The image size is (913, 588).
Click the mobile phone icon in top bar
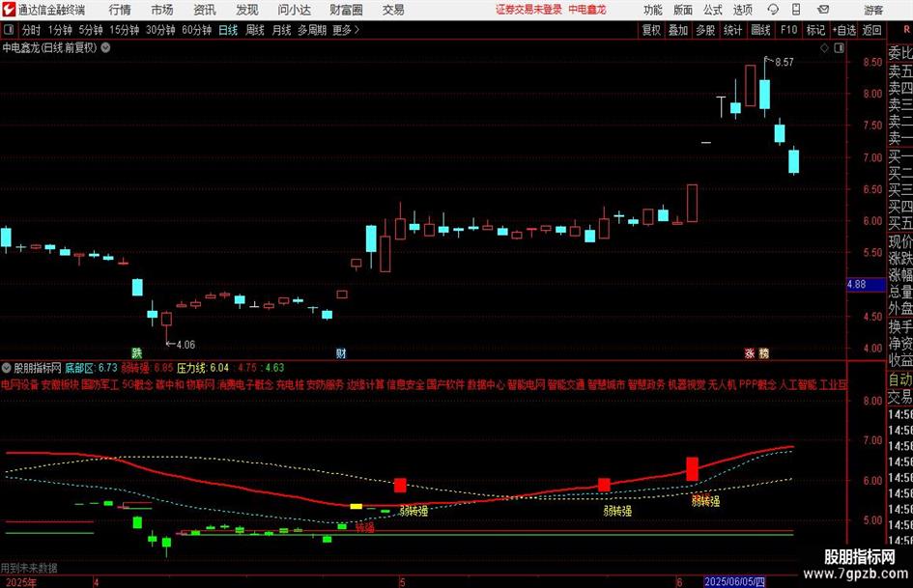(796, 10)
